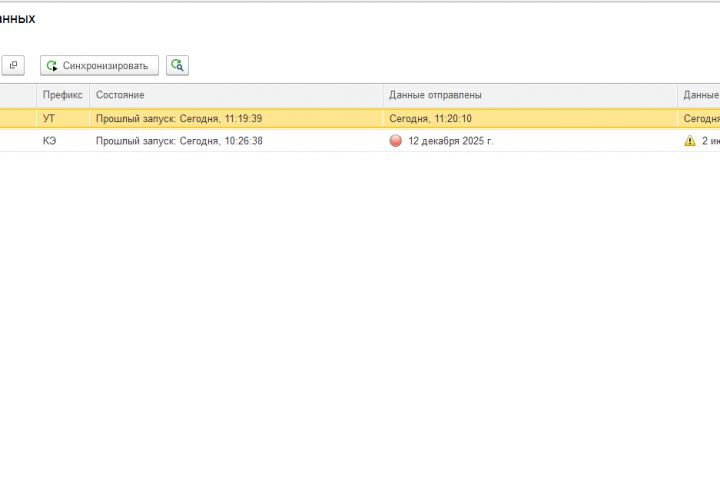Sort by the Префикс column header
This screenshot has height=480, width=720.
pos(63,95)
